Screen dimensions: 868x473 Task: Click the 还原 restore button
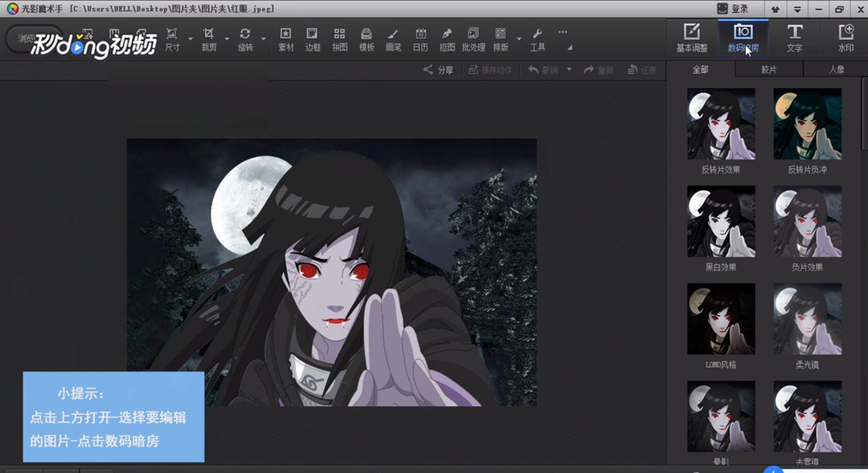pos(642,70)
